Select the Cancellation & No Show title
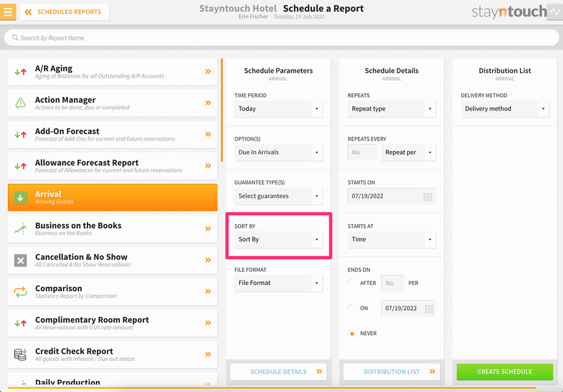Image resolution: width=563 pixels, height=392 pixels. tap(81, 257)
